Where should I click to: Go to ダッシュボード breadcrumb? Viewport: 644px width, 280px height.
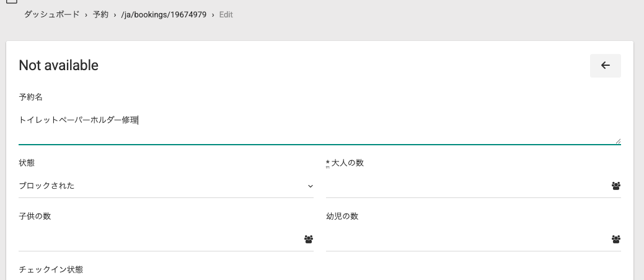pyautogui.click(x=52, y=14)
